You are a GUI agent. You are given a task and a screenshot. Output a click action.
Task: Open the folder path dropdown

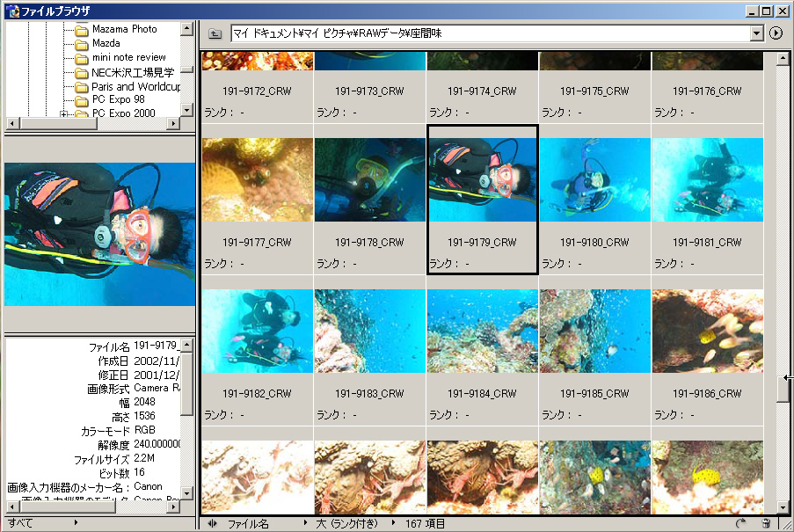[x=757, y=33]
